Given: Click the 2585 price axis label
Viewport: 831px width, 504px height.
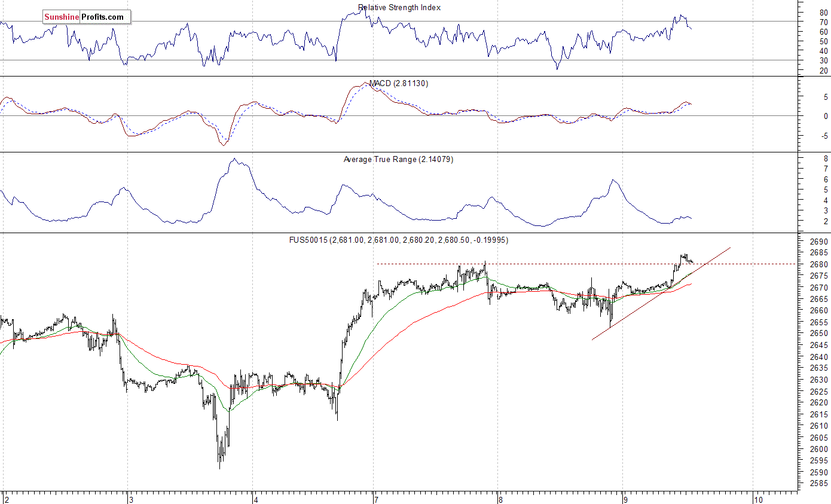Looking at the screenshot, I should coord(819,484).
